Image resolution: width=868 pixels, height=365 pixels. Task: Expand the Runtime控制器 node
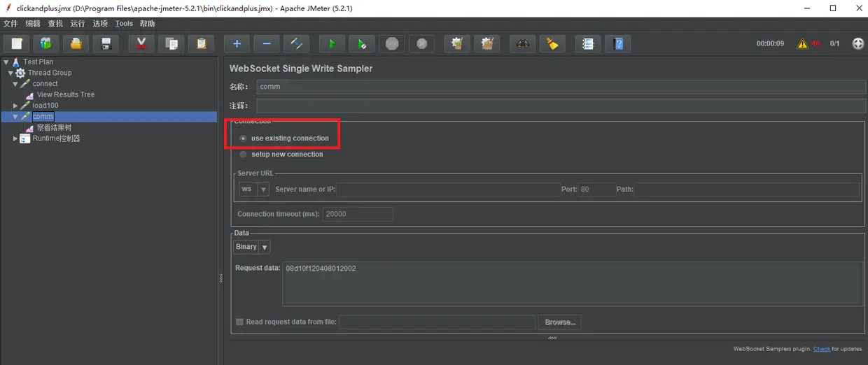15,138
